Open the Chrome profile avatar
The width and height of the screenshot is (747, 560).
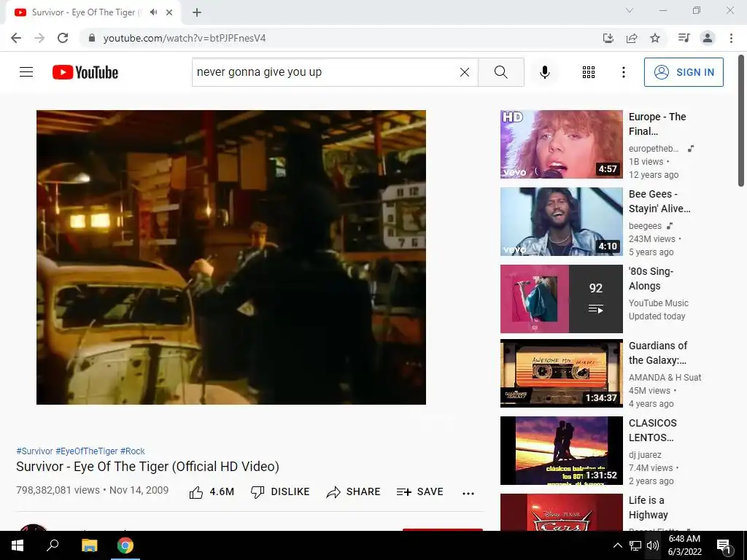click(708, 38)
